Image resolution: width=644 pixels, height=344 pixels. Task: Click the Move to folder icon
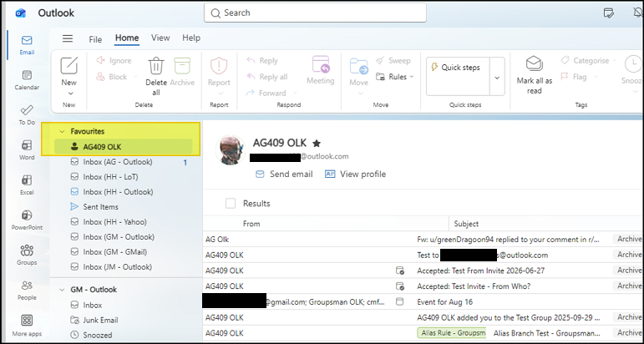pos(359,66)
